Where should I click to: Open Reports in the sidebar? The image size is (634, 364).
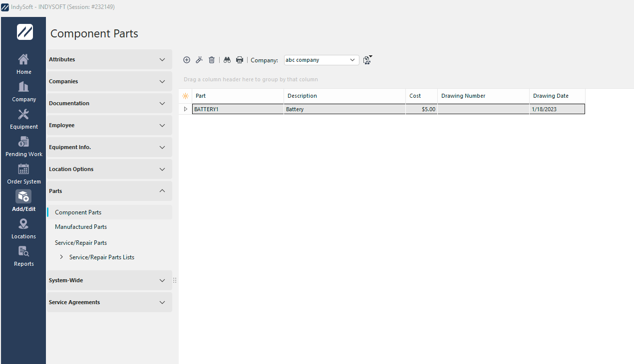point(23,256)
